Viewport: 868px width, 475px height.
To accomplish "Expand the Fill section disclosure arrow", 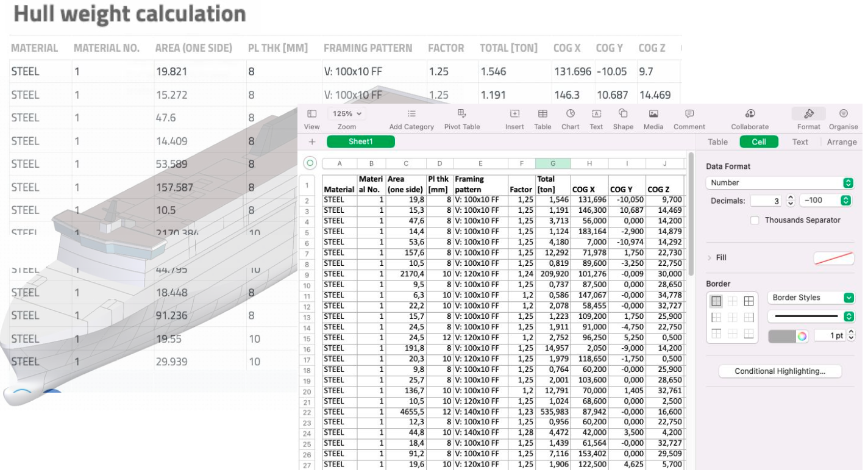I will (x=710, y=258).
